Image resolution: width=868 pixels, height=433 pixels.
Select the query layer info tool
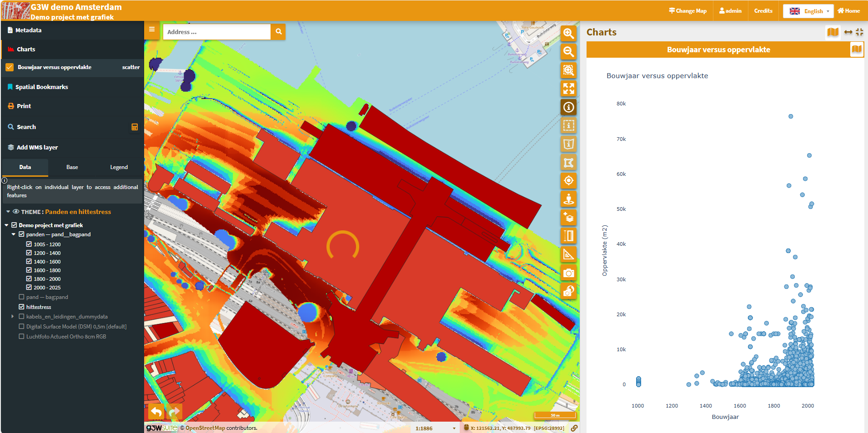[568, 107]
